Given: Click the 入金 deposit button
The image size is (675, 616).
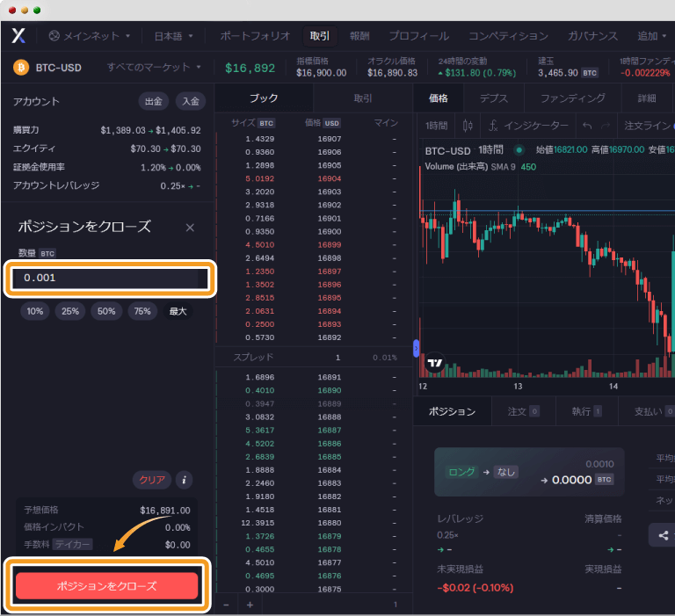Looking at the screenshot, I should (x=191, y=102).
